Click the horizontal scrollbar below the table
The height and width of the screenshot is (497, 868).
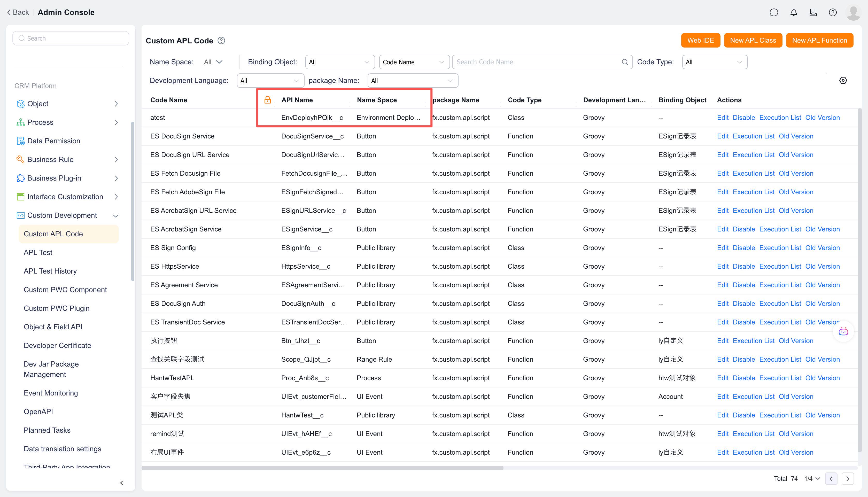pos(322,468)
